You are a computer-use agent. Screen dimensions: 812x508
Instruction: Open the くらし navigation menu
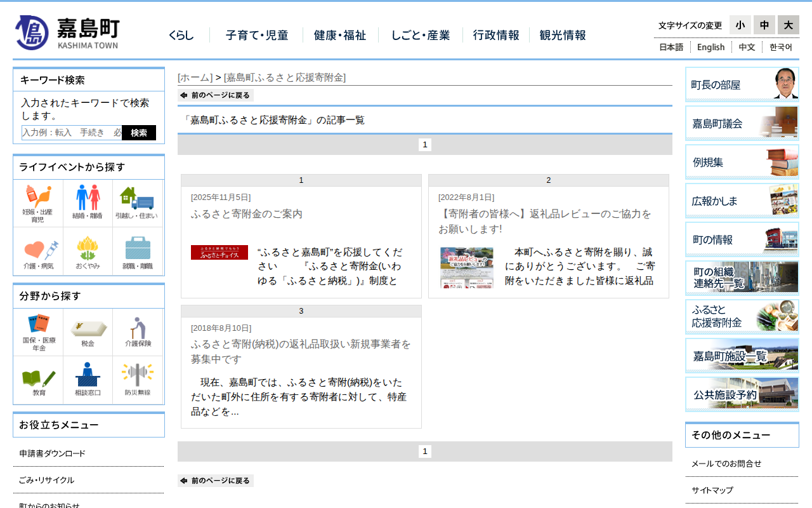[x=181, y=36]
